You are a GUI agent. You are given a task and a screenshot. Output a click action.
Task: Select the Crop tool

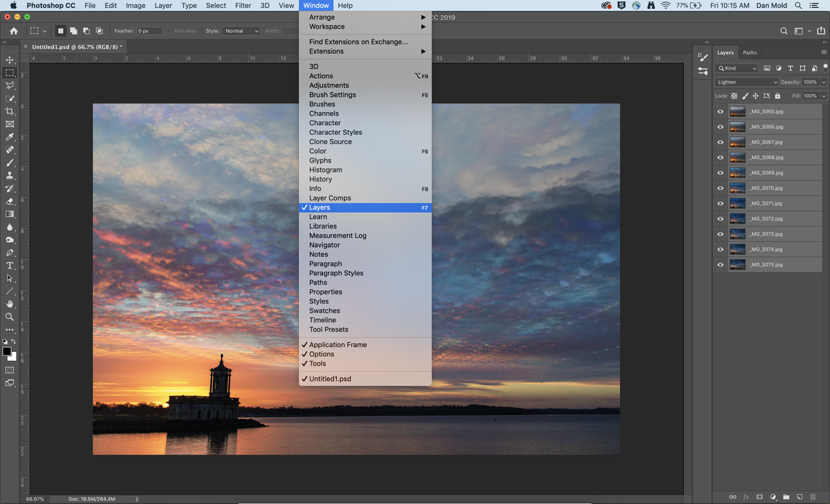click(x=10, y=111)
